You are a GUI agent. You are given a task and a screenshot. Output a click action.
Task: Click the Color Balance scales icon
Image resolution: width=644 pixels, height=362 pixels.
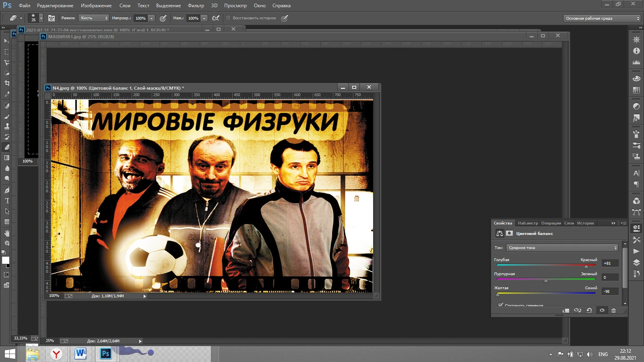point(499,233)
